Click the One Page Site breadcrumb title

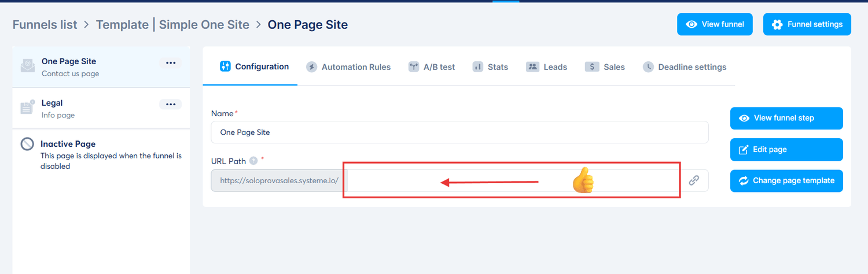coord(307,25)
